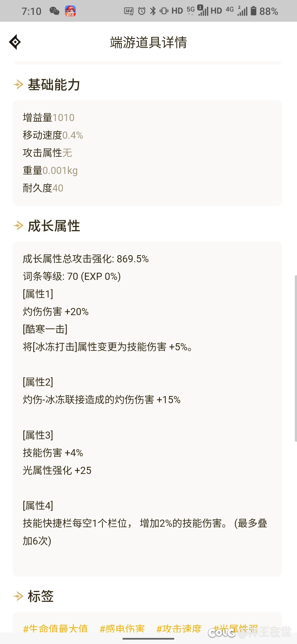Open the COLG app notification icon
This screenshot has height=644, width=297.
coord(70,11)
